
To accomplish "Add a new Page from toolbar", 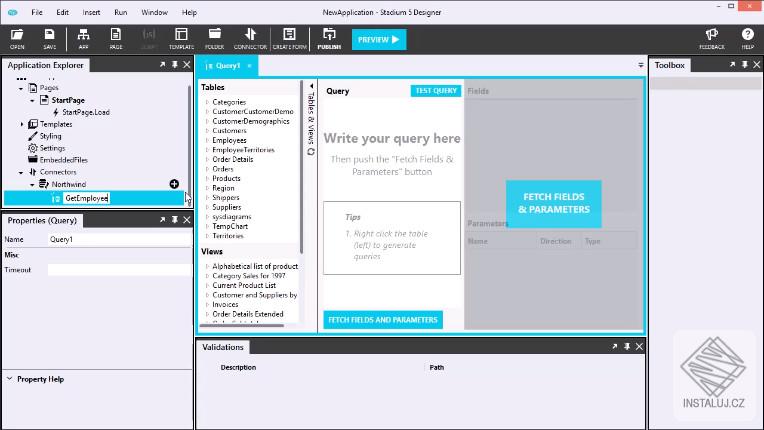I will (x=116, y=39).
